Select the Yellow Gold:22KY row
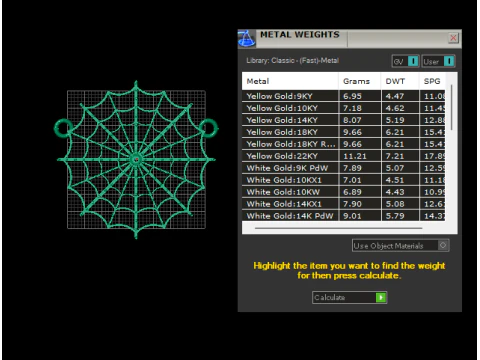The height and width of the screenshot is (360, 480). tap(344, 156)
